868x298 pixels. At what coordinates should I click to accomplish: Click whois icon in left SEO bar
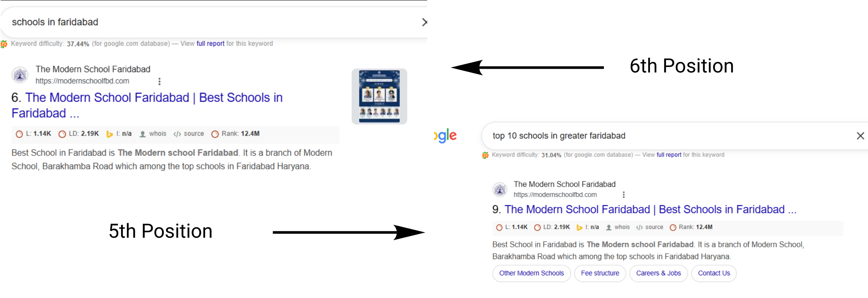[143, 134]
